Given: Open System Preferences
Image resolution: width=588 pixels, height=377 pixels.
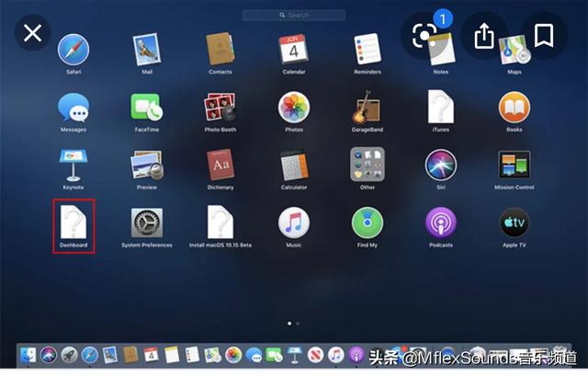Looking at the screenshot, I should [147, 223].
